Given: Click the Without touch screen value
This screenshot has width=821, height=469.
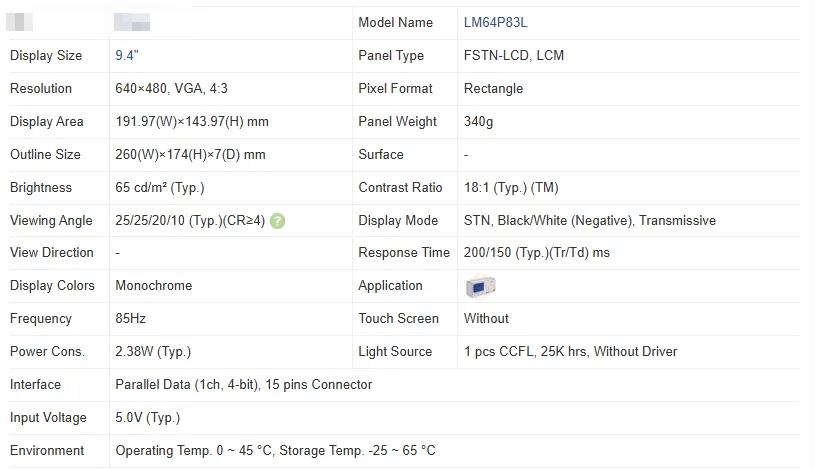Looking at the screenshot, I should [x=486, y=319].
